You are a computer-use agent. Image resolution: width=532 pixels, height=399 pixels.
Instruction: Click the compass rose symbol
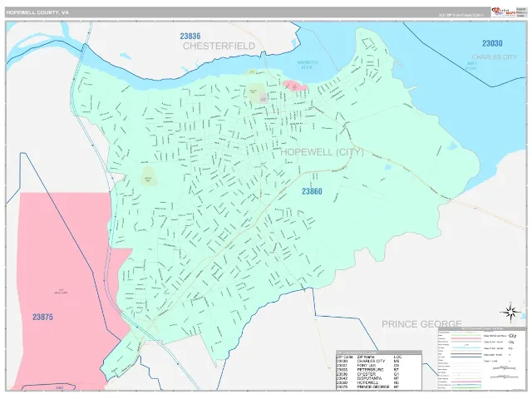510,312
